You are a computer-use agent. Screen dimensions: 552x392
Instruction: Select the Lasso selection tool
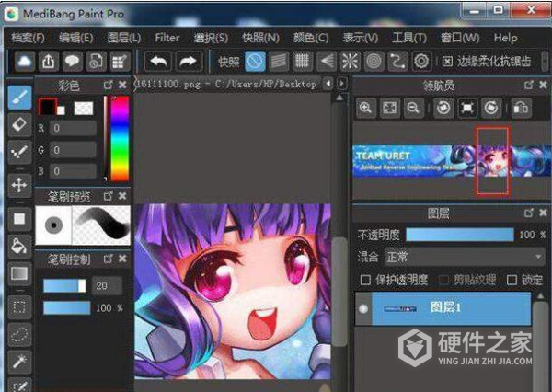[x=19, y=335]
